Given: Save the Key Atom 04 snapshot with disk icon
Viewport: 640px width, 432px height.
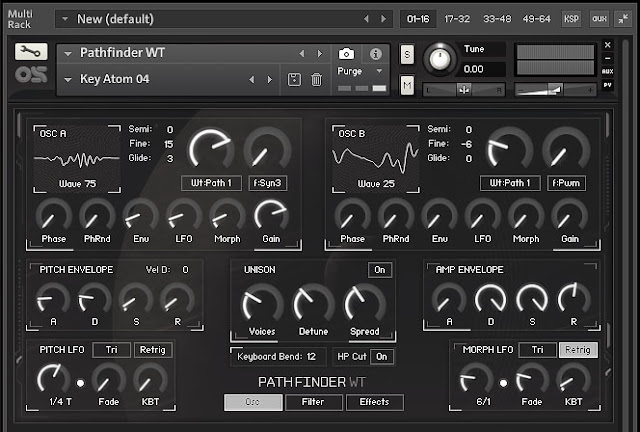Looking at the screenshot, I should [294, 80].
